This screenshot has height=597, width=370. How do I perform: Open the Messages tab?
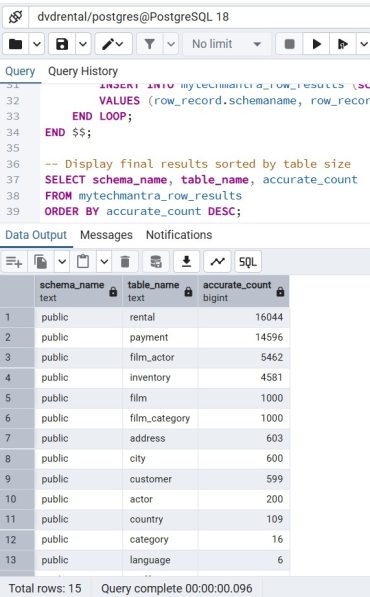[x=106, y=235]
